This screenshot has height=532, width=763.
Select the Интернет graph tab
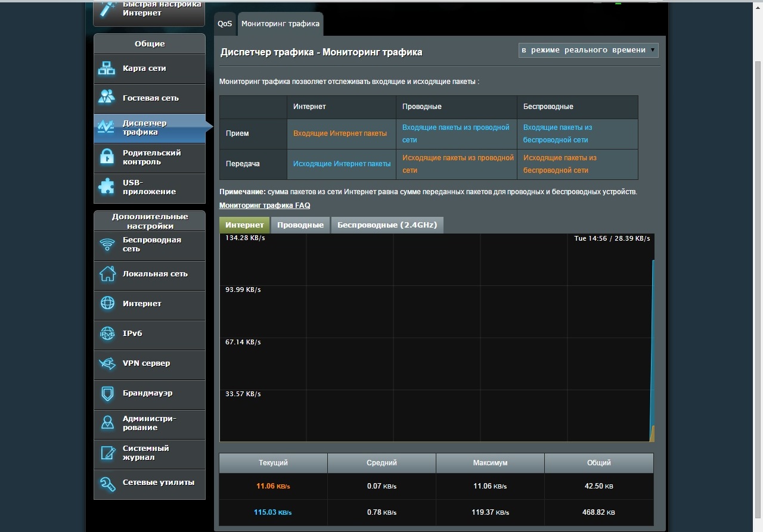coord(244,225)
